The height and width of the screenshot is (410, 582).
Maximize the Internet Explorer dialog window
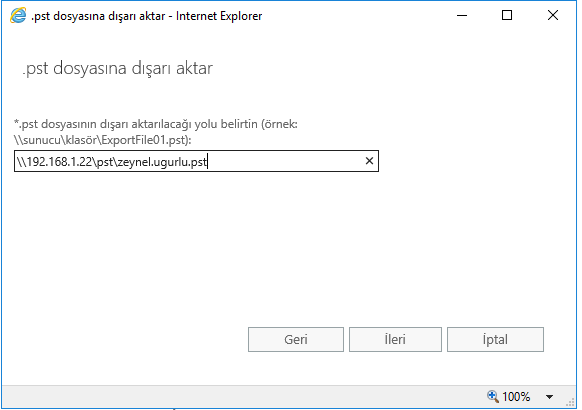click(507, 16)
